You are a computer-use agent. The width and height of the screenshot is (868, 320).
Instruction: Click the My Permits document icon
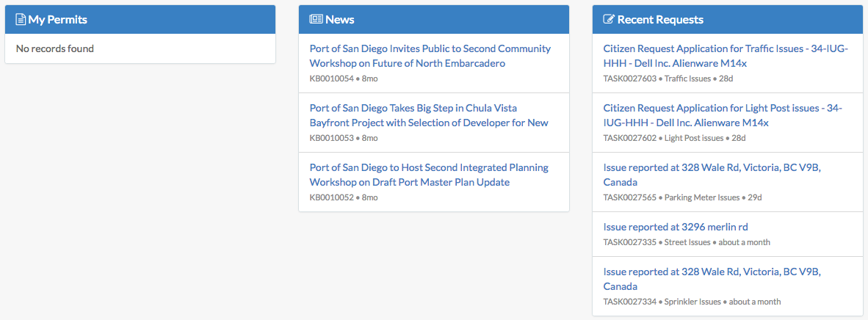[x=21, y=19]
